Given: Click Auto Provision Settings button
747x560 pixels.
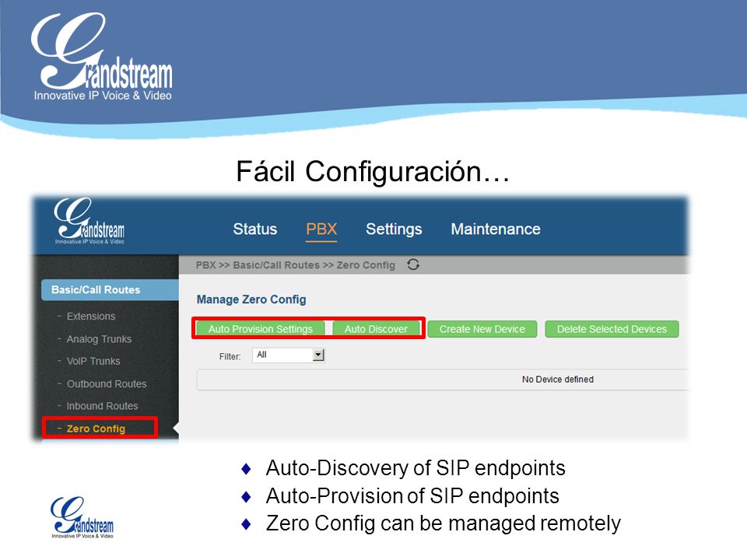Looking at the screenshot, I should (261, 329).
